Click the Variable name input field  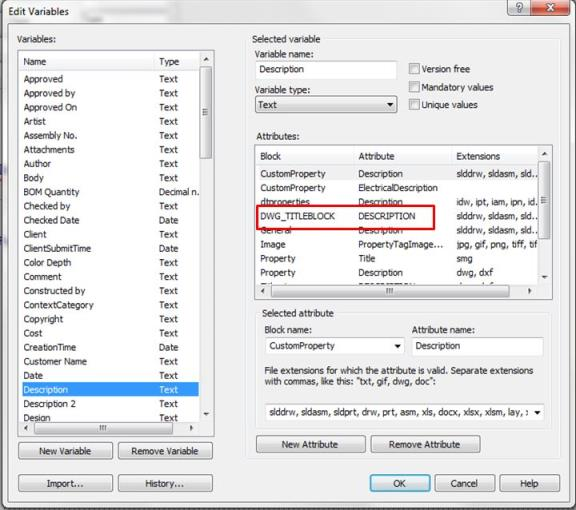326,69
